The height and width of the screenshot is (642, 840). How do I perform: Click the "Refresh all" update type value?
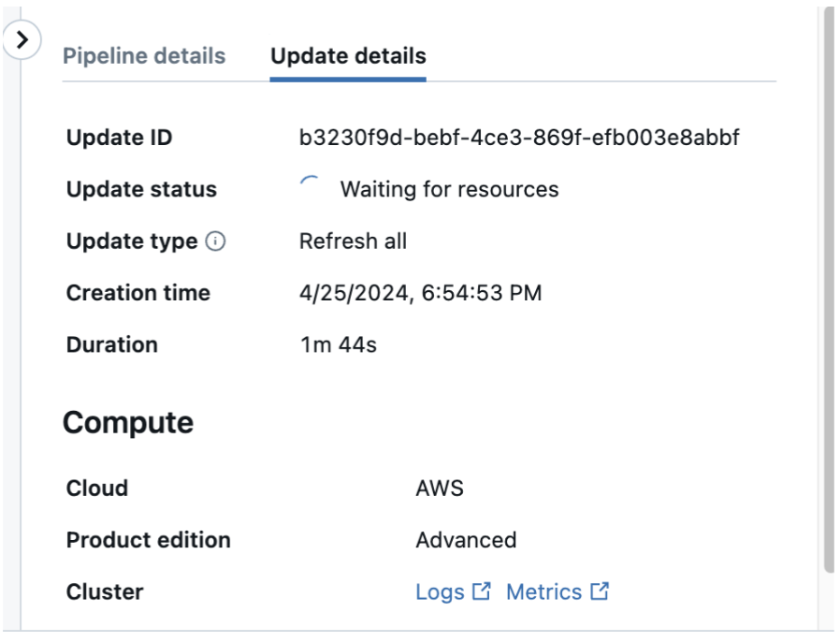click(x=353, y=241)
